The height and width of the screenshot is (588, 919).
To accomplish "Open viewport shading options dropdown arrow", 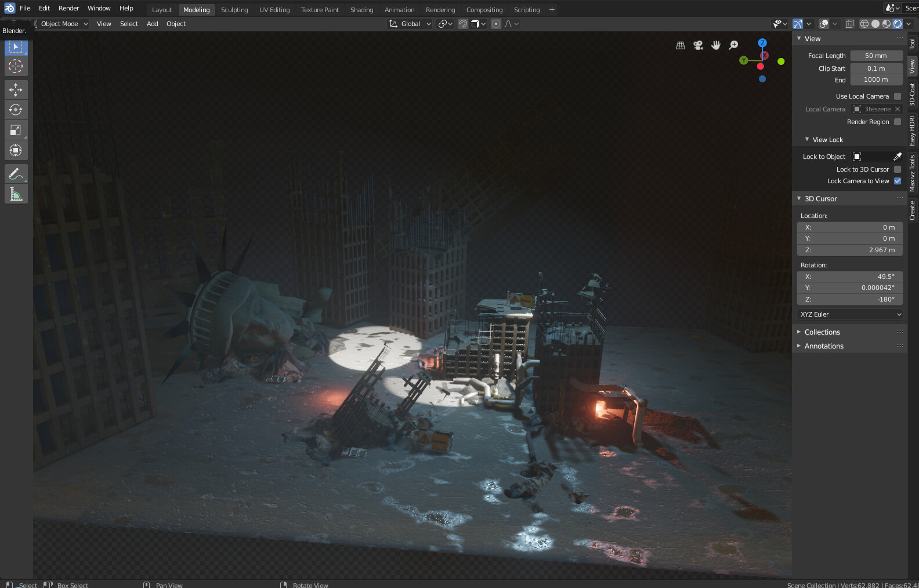I will (909, 24).
